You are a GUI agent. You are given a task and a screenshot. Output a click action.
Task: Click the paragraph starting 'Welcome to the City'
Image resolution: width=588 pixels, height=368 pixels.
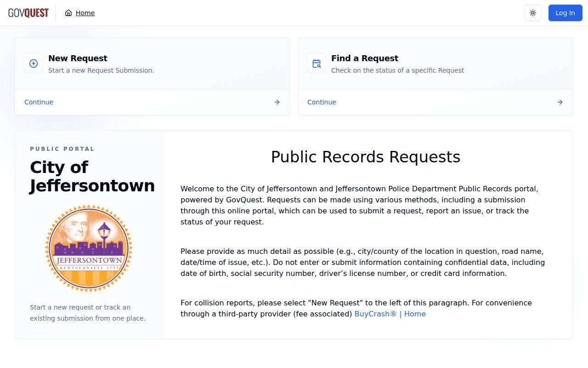pyautogui.click(x=359, y=205)
